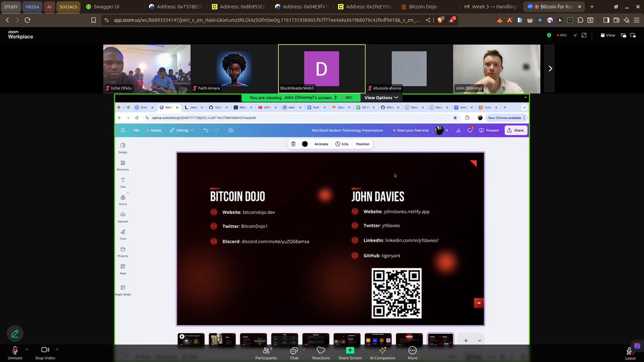Screen dimensions: 644x362
Task: Open the SOCIALS tab group
Action: point(68,7)
